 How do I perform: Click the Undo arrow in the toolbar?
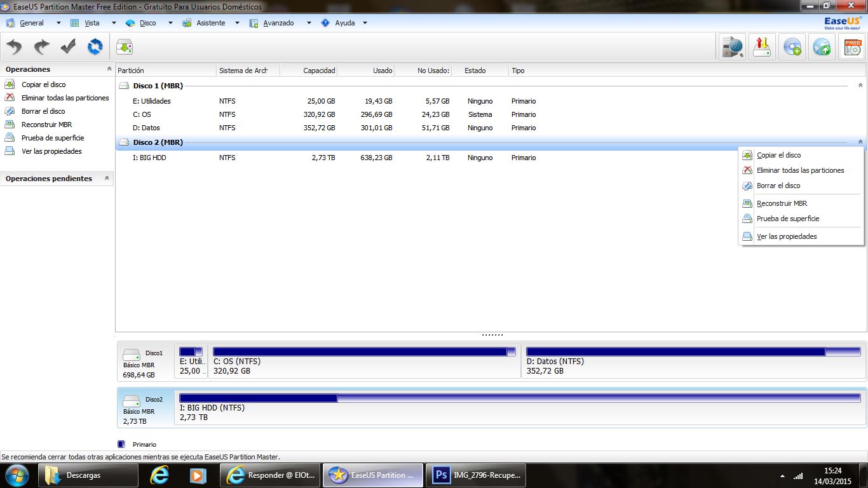coord(14,46)
